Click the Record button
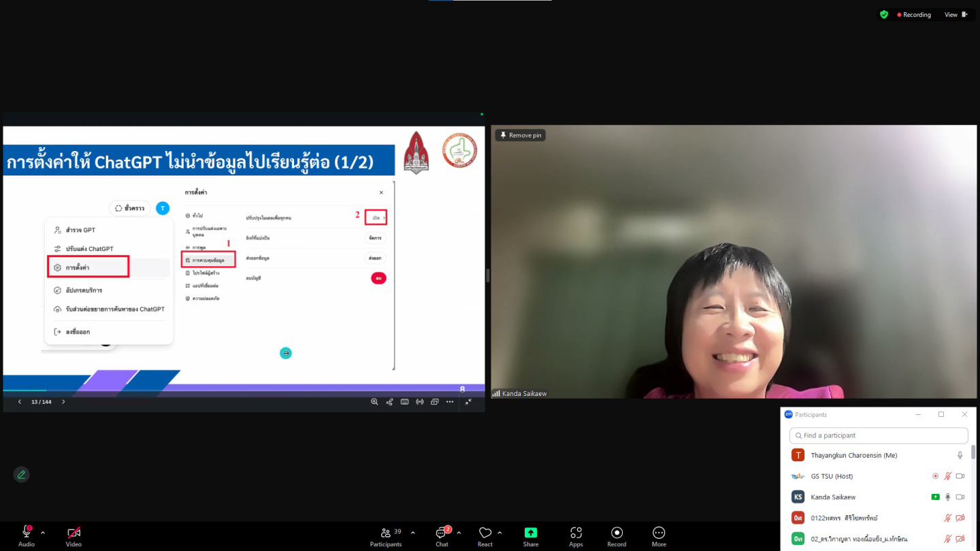The image size is (980, 551). [617, 535]
